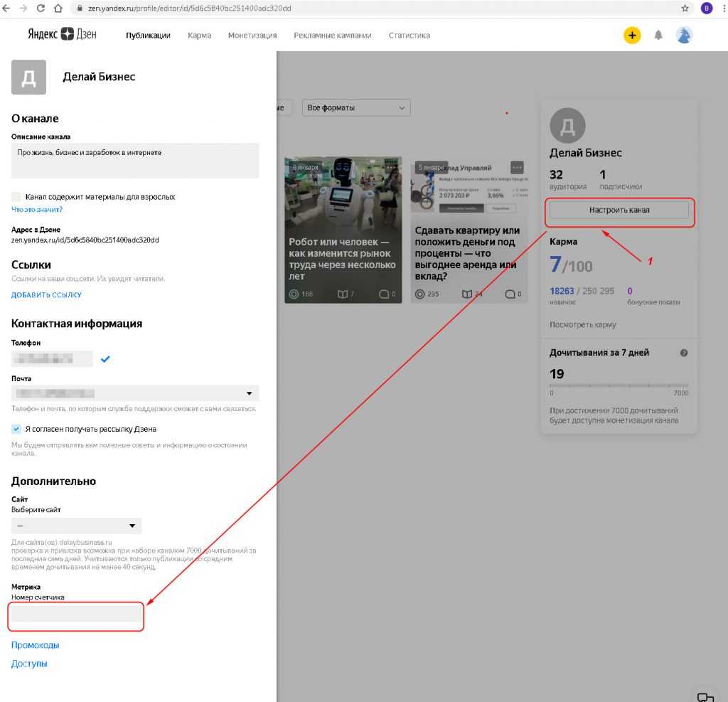The height and width of the screenshot is (702, 728).
Task: Click the Посмотреть карму link
Action: 583,325
